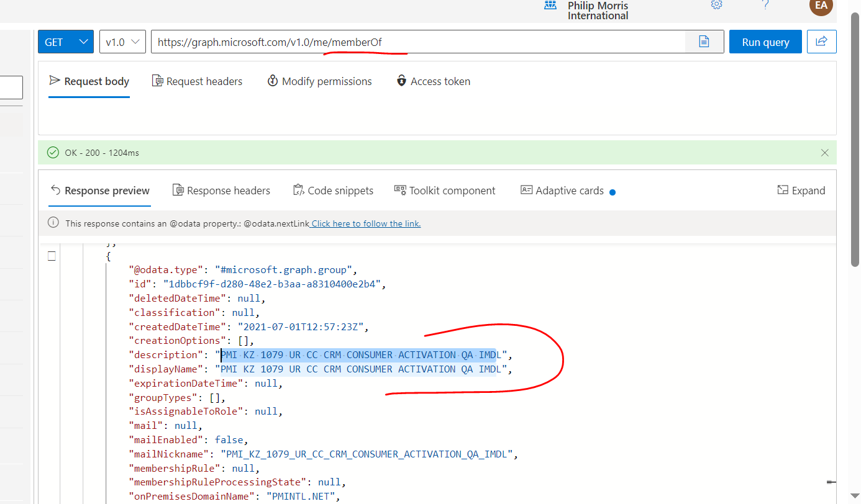Open the help question mark icon
Screen dimensions: 861x504
[x=765, y=5]
